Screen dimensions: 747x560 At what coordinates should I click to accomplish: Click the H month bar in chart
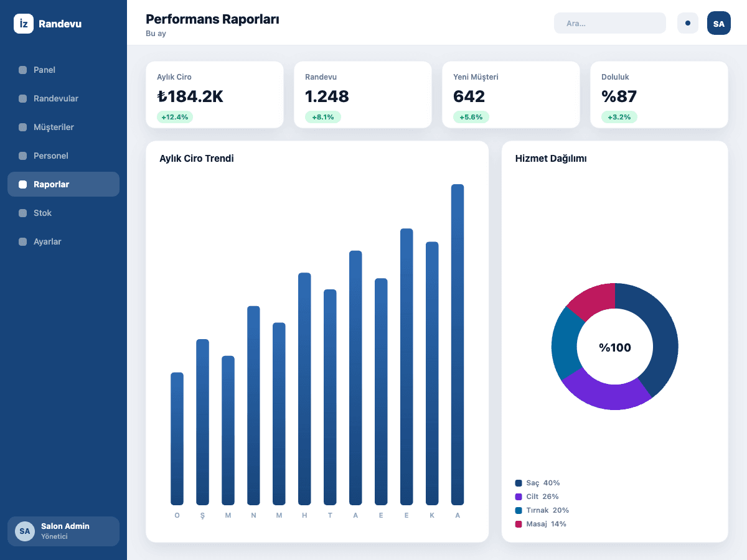(x=304, y=389)
